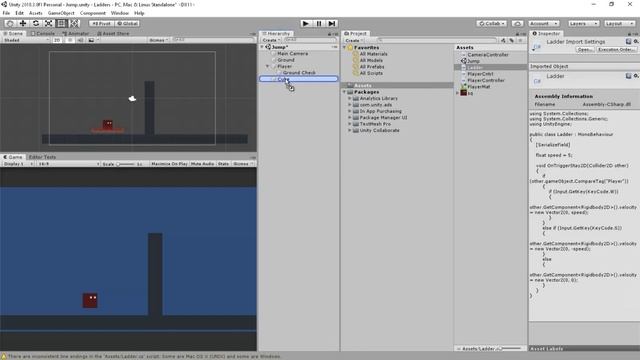Open the File menu
This screenshot has height=360, width=640.
click(x=6, y=13)
